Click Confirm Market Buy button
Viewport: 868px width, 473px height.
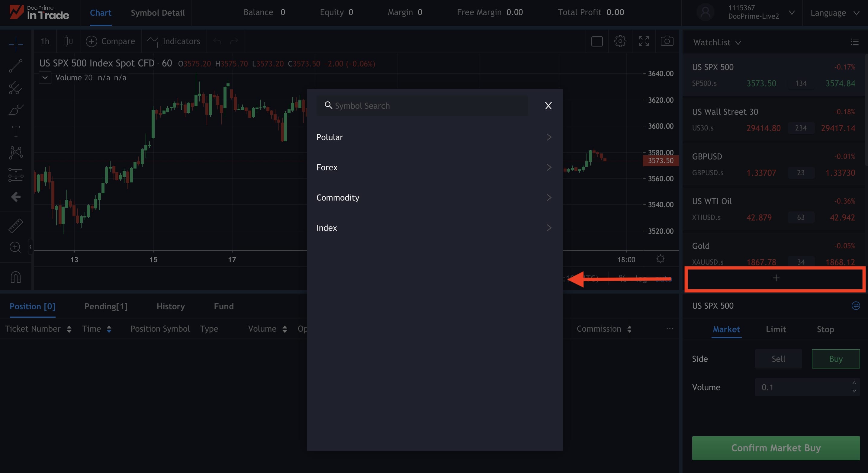coord(776,448)
